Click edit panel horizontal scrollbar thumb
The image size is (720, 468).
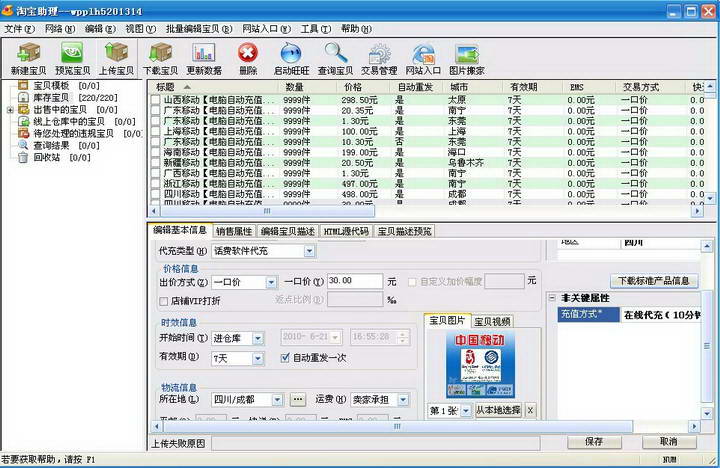[398, 427]
